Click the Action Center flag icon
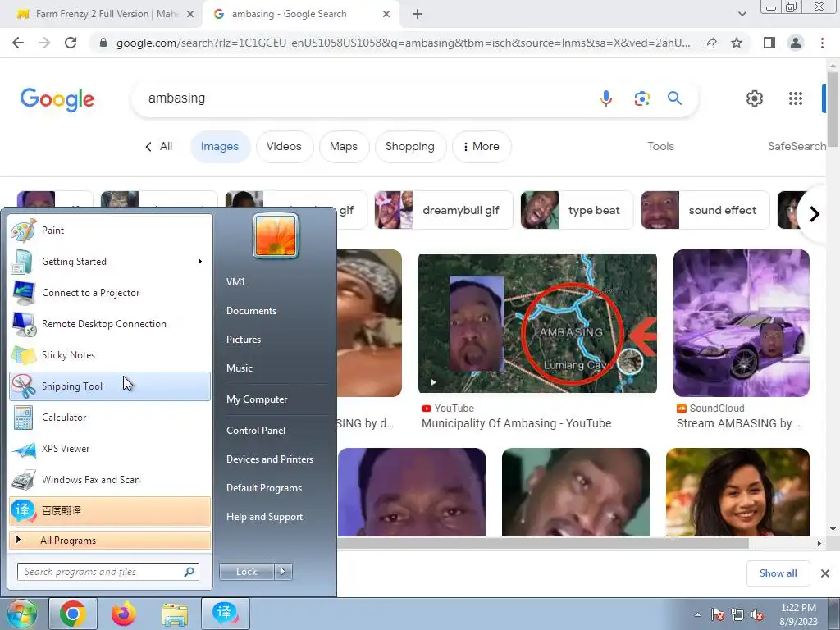 (717, 615)
